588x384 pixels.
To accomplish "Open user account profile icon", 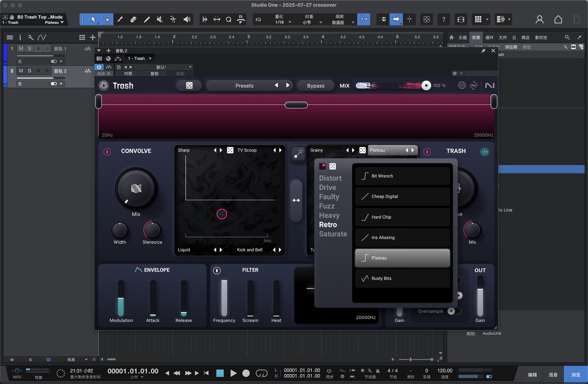I will click(x=540, y=19).
